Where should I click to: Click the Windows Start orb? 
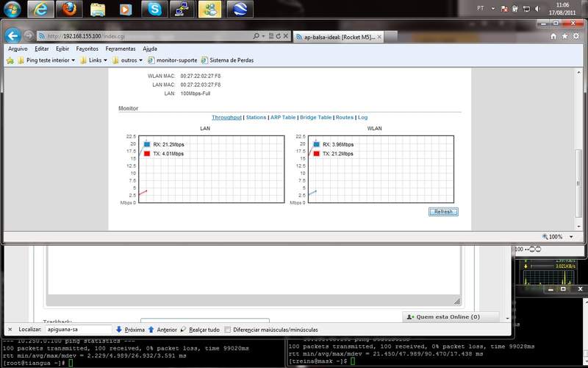(x=12, y=9)
